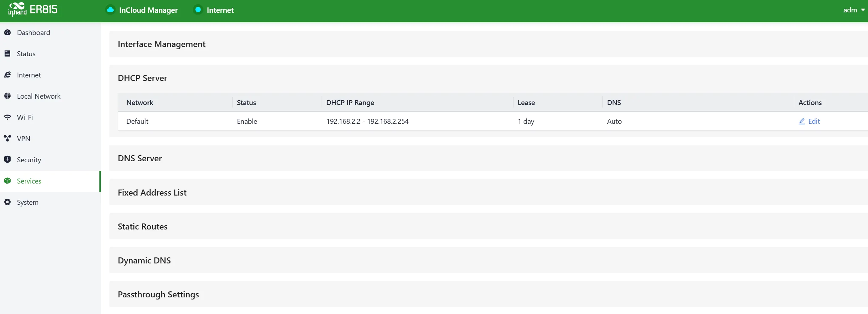Click the Actions column header

click(810, 103)
